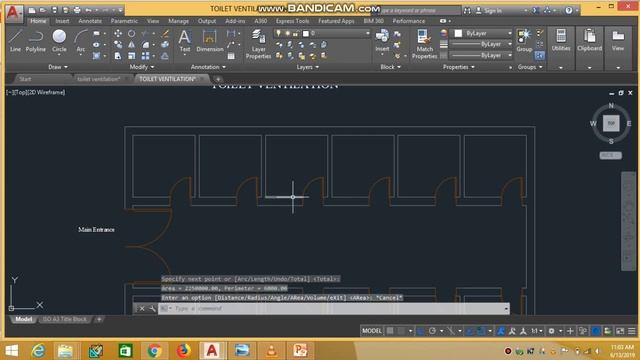Click the Table icon in Annotation panel
The image size is (640, 360).
click(x=231, y=56)
